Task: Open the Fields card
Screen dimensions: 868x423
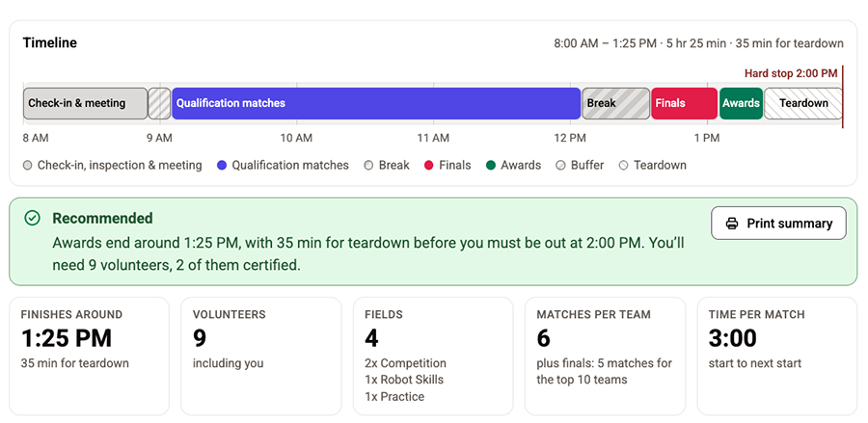Action: point(433,357)
